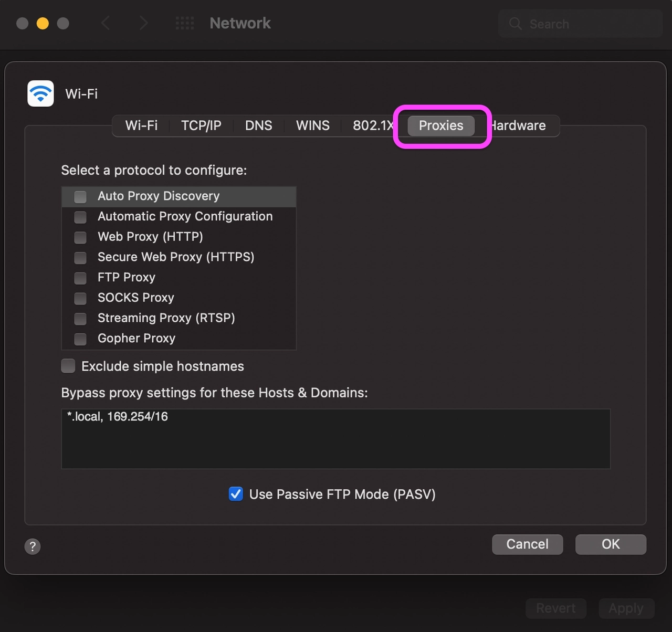Click inside the bypass hosts text field
The width and height of the screenshot is (672, 632).
click(335, 439)
